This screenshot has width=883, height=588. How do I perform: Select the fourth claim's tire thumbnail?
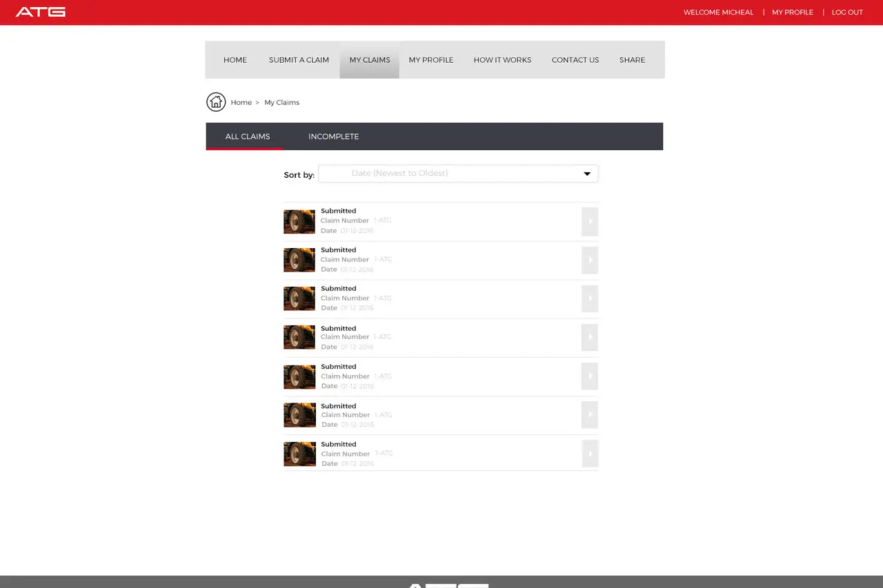[299, 337]
